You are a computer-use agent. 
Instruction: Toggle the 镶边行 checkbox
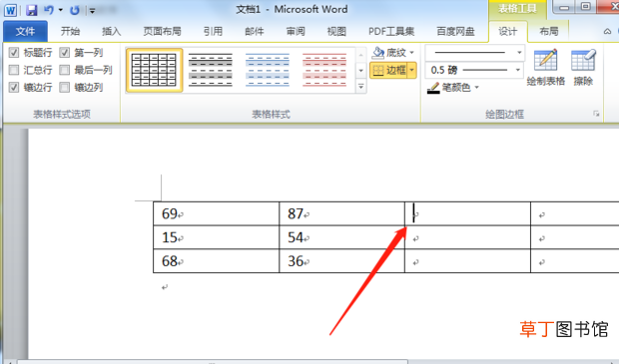14,87
